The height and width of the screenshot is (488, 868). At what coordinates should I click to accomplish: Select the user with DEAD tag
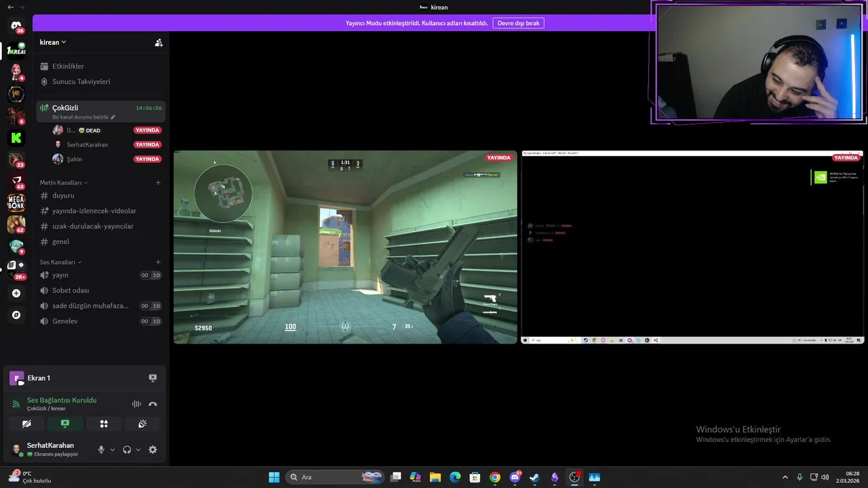[107, 130]
